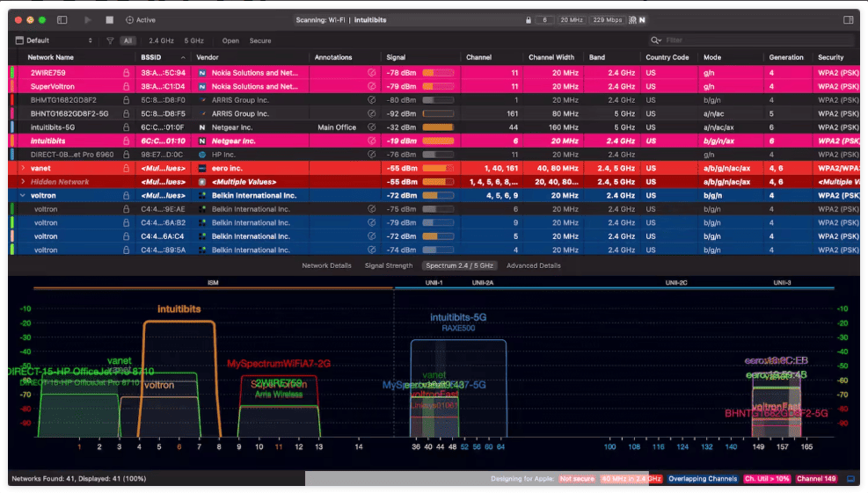Image resolution: width=868 pixels, height=493 pixels.
Task: Click the 229 Mbps rate indicator
Action: click(x=608, y=20)
